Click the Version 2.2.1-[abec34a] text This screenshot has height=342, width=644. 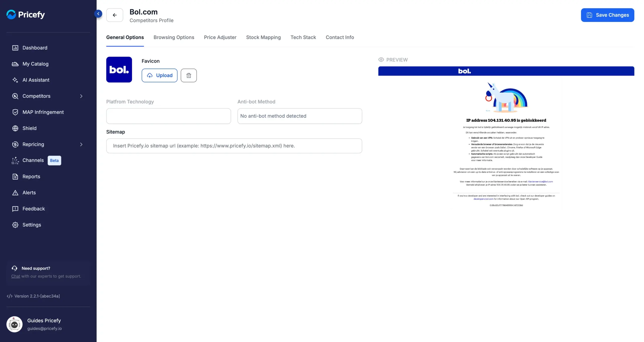pyautogui.click(x=37, y=296)
